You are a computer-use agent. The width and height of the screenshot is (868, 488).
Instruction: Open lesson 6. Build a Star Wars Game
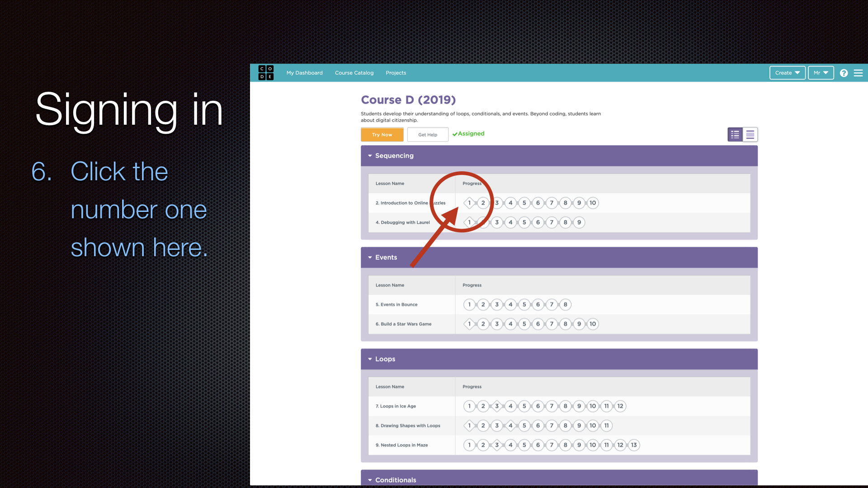click(403, 324)
